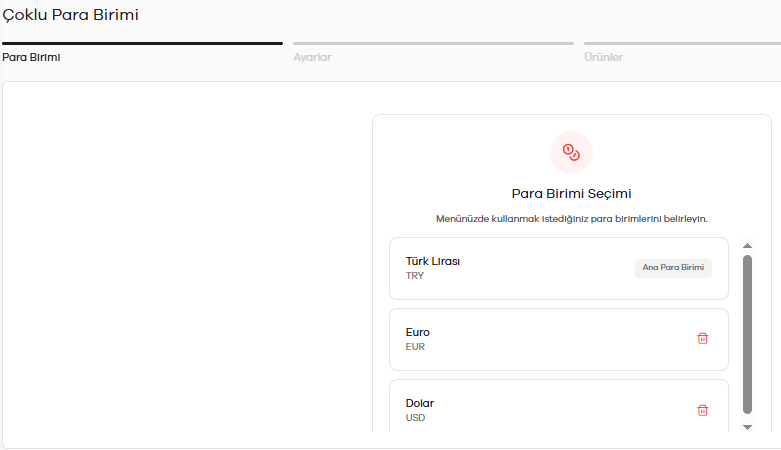Screen dimensions: 781x450
Task: Click the Ana Para Birimi badge
Action: [673, 268]
